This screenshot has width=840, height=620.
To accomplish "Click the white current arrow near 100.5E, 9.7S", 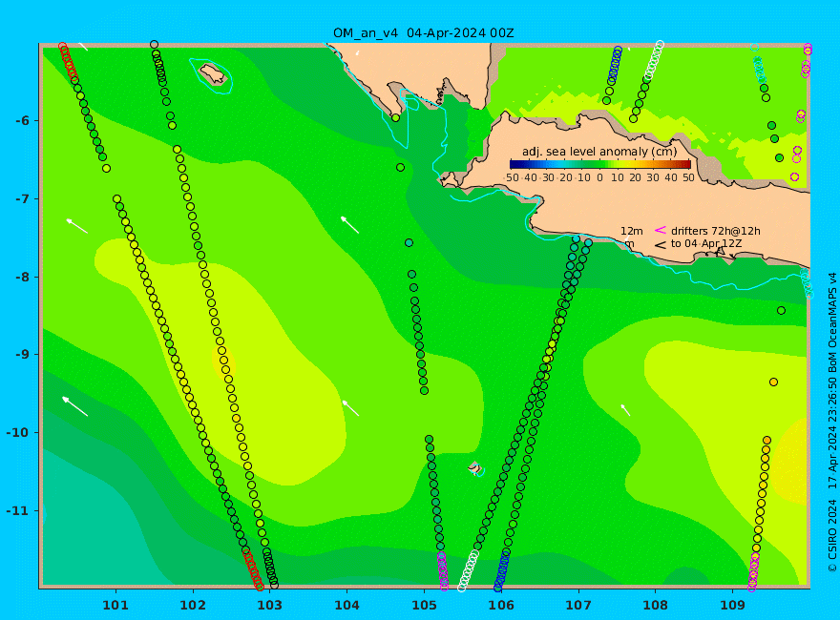I will click(74, 406).
